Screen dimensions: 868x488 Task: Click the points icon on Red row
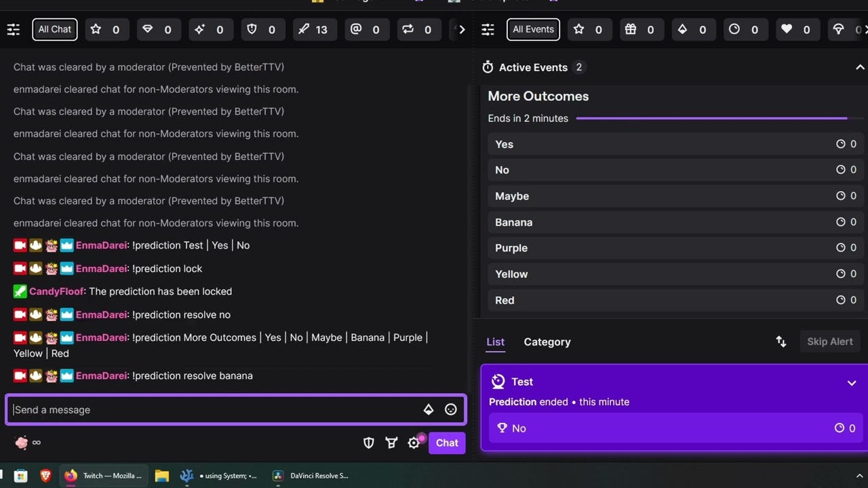(841, 300)
